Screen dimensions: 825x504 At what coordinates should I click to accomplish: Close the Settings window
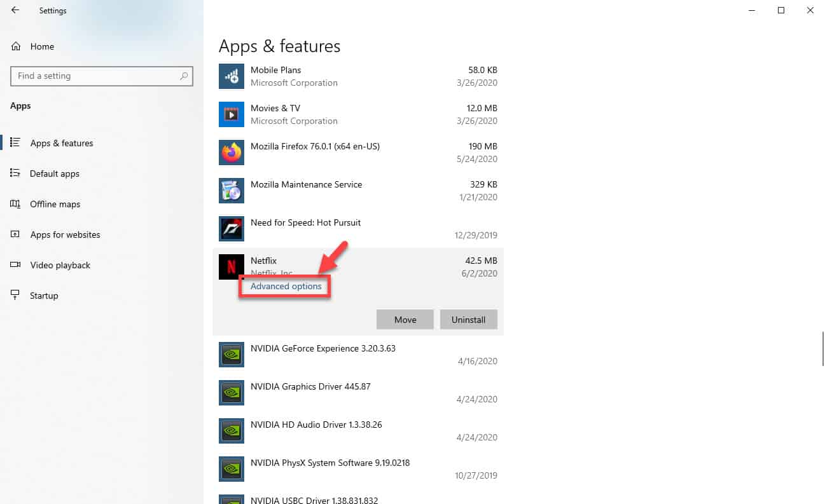coord(810,10)
